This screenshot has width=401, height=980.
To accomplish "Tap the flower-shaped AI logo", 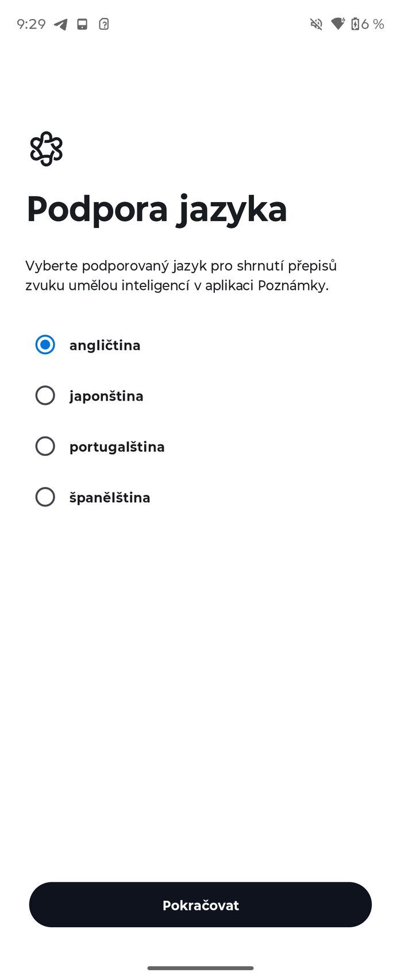I will 46,149.
